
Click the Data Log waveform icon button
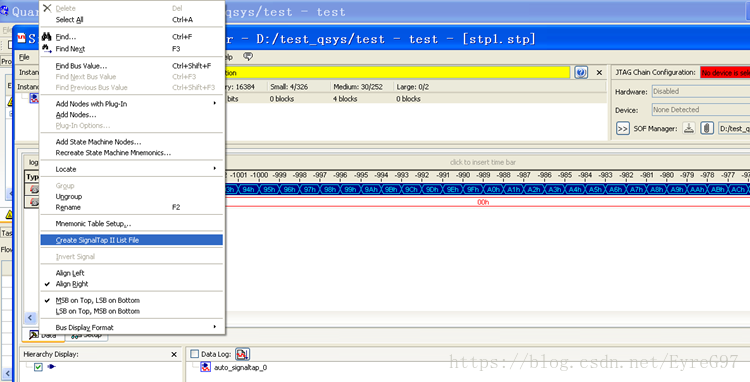[242, 354]
